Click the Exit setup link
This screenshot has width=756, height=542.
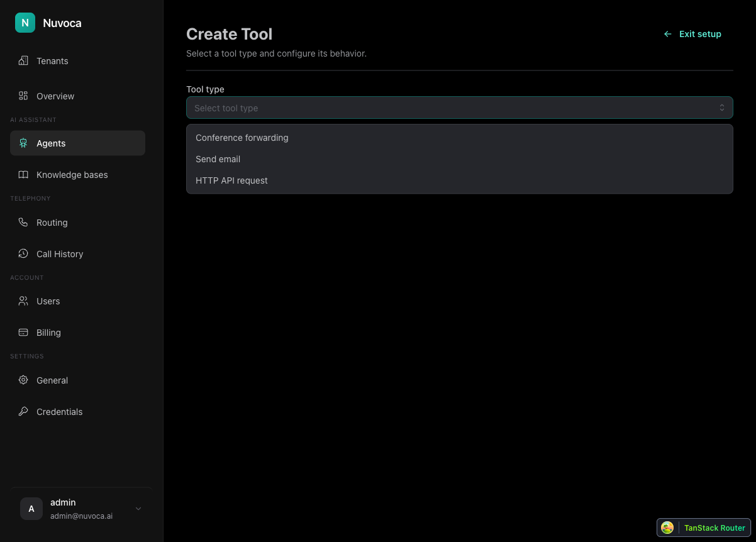coord(692,34)
